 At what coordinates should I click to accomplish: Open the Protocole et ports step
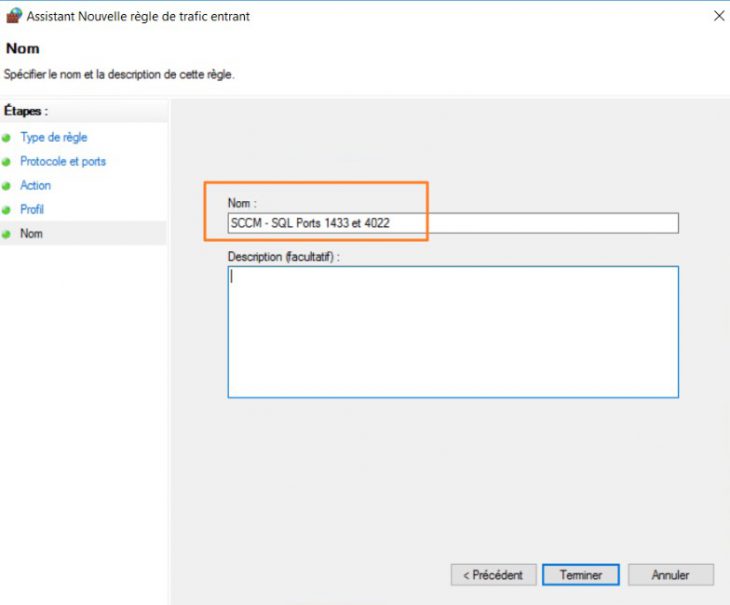(63, 161)
